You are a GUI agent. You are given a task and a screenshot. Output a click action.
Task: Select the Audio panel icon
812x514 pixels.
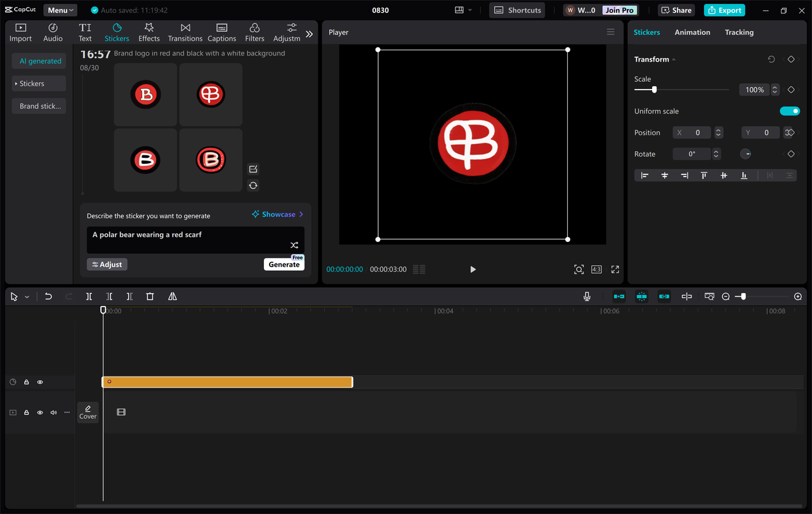53,32
